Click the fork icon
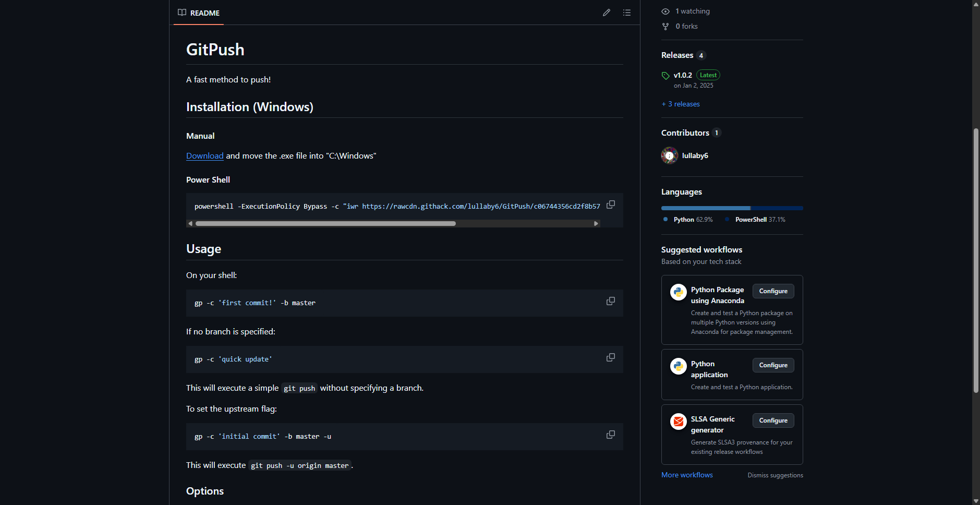The image size is (980, 505). point(666,26)
